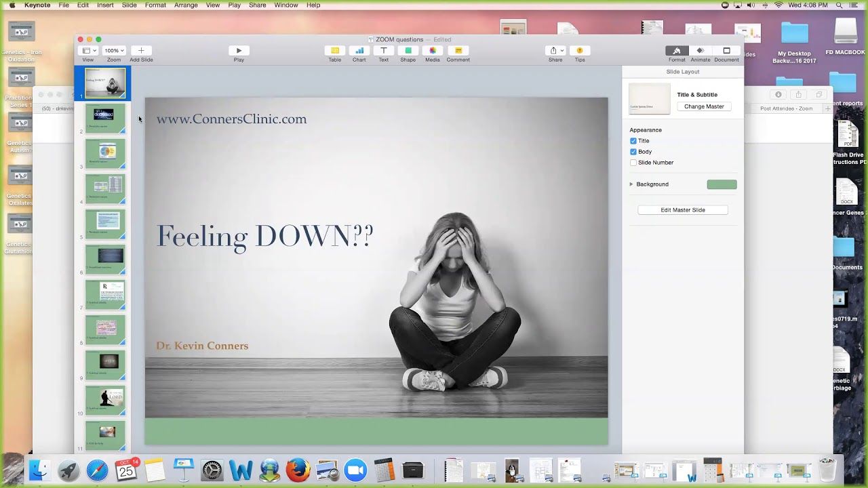Click the Edit Master Slide button
This screenshot has height=488, width=868.
click(x=683, y=210)
